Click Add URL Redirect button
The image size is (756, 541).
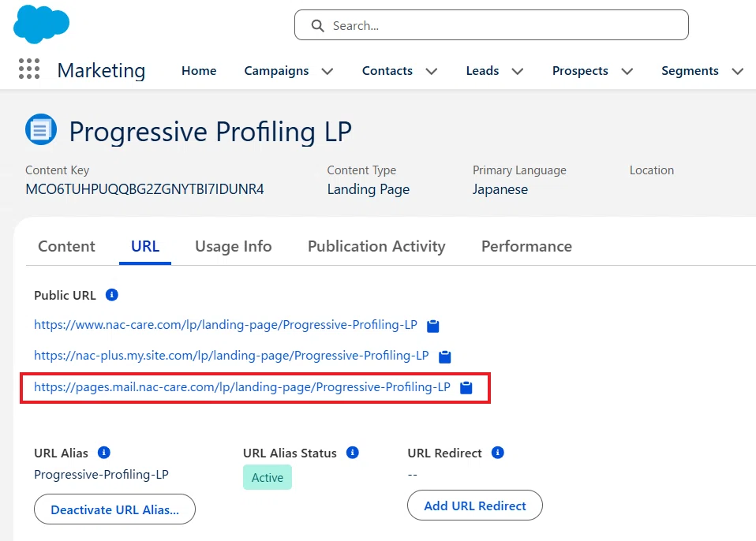[475, 506]
